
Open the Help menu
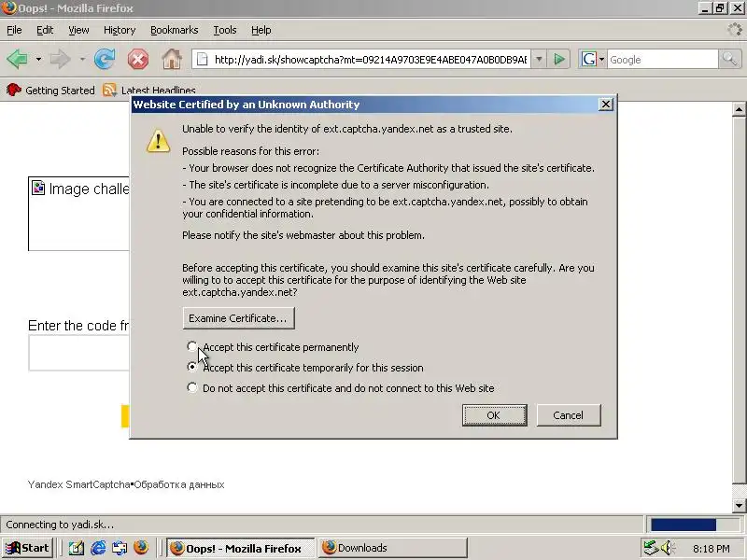tap(261, 30)
